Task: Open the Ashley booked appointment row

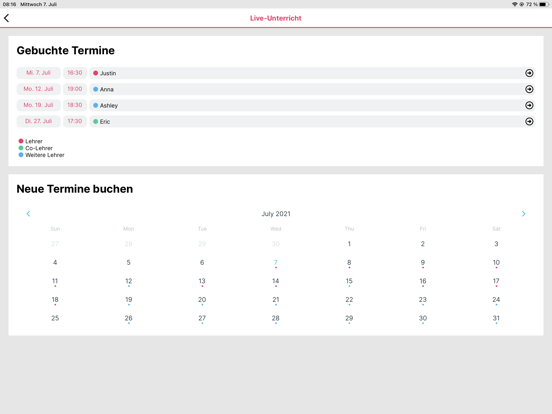Action: (x=312, y=105)
